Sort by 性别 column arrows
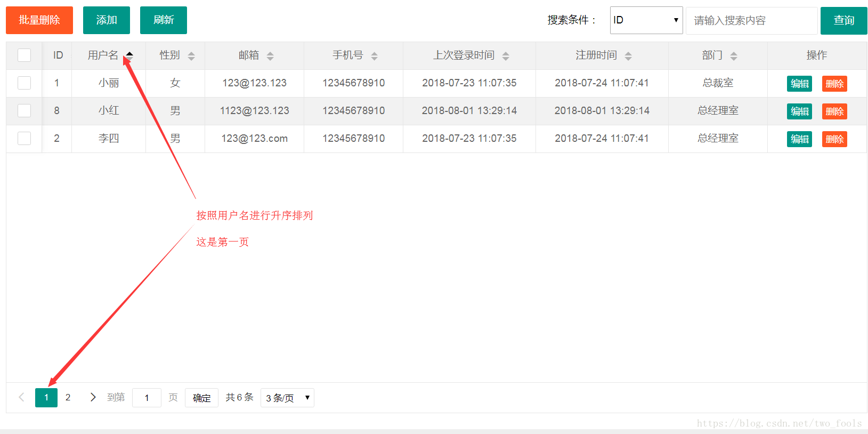This screenshot has width=868, height=434. [191, 56]
